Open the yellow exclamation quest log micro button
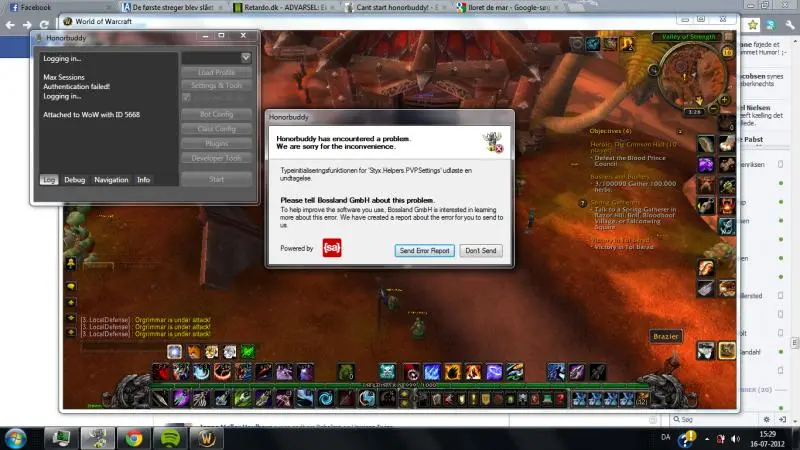Image resolution: width=800 pixels, height=450 pixels. click(473, 398)
